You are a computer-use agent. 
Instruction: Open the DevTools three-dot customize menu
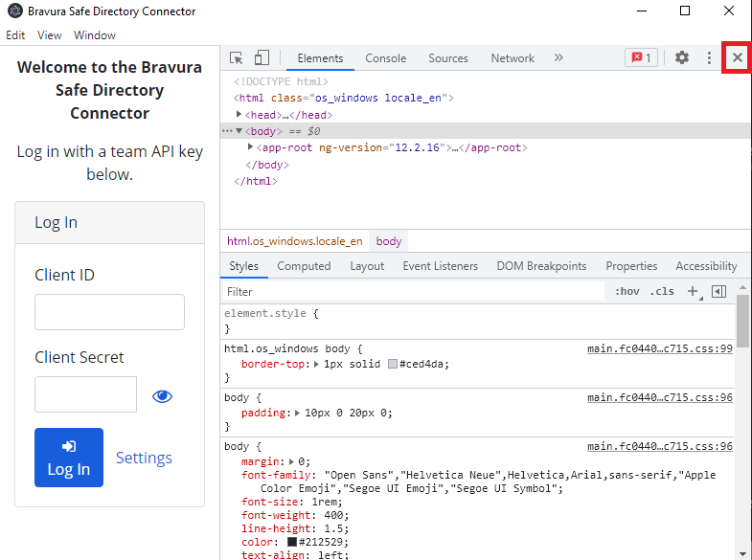[x=709, y=58]
